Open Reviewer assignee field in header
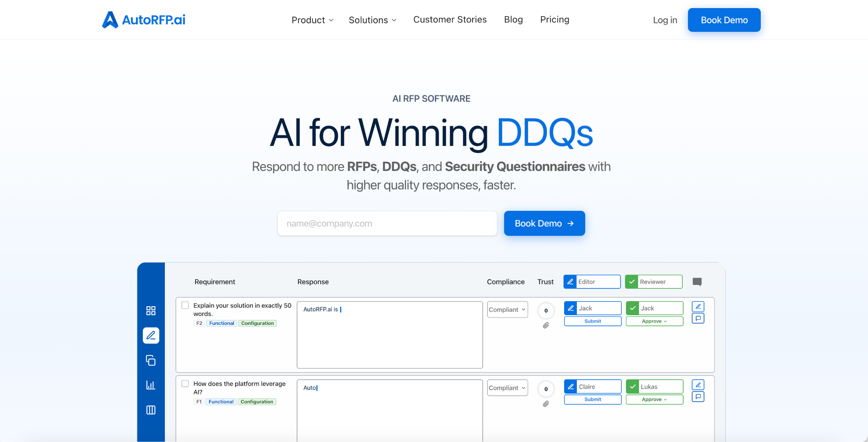 (x=654, y=282)
